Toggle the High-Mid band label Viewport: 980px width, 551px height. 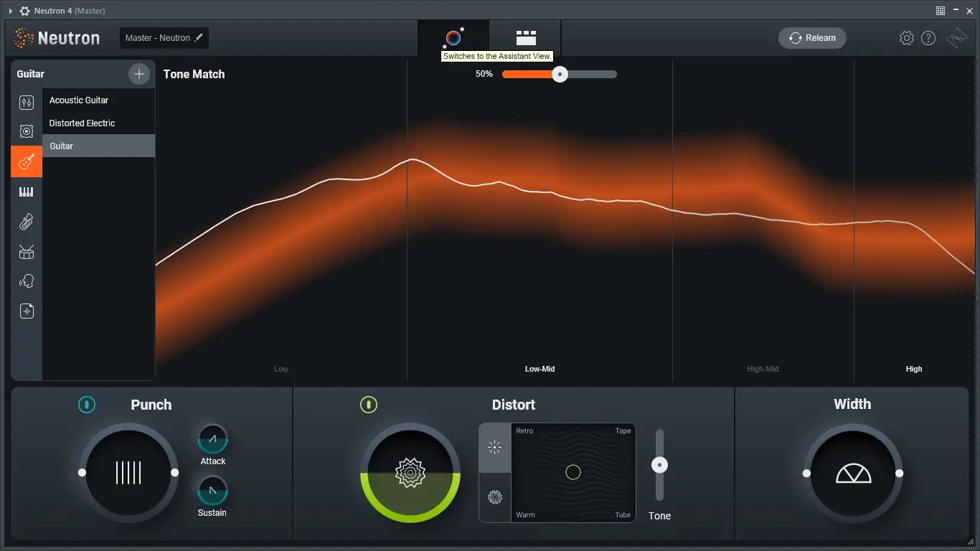point(763,369)
